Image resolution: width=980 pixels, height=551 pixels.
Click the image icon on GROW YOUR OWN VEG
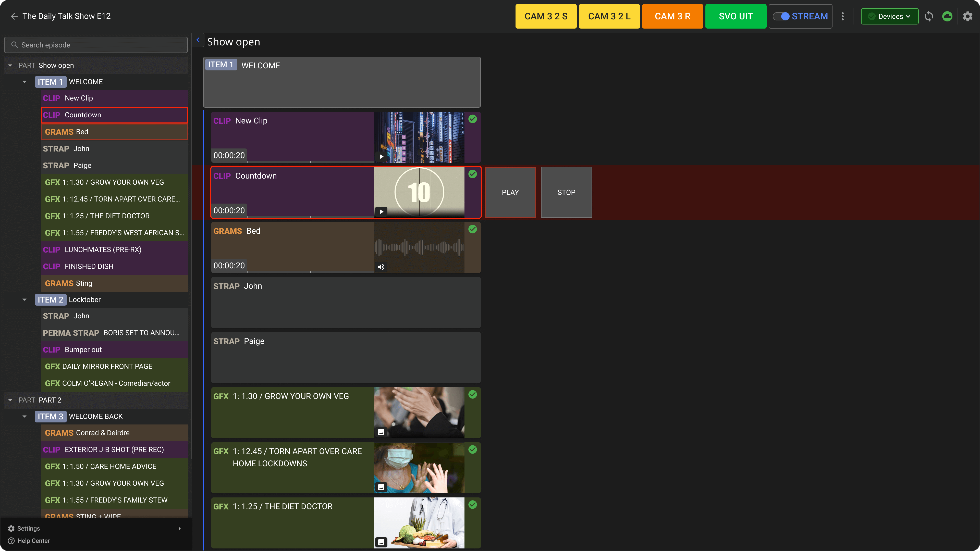(x=381, y=432)
